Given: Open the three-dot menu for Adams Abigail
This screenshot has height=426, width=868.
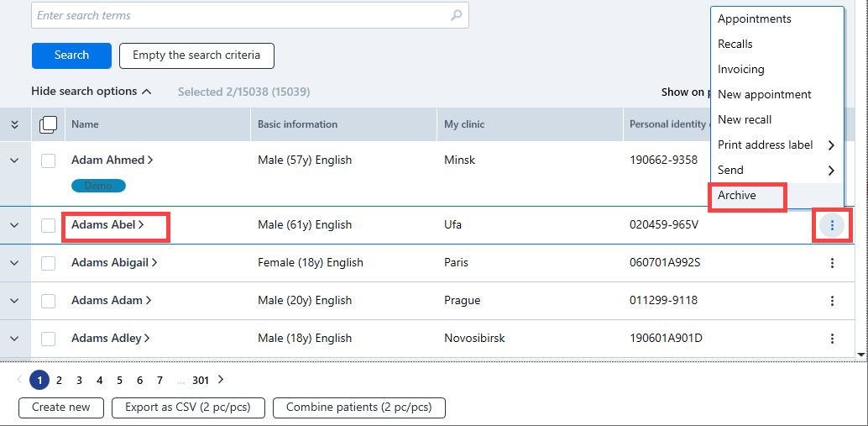Looking at the screenshot, I should click(832, 263).
